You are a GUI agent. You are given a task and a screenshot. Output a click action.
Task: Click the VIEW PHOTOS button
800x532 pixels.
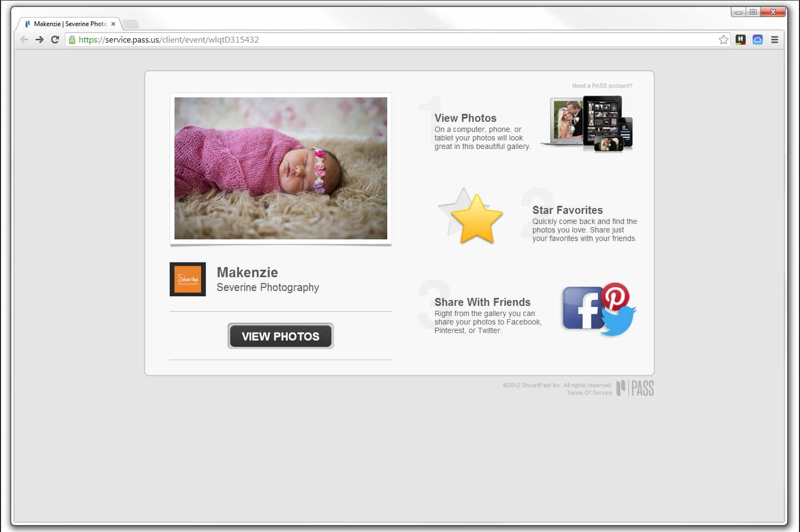[x=280, y=336]
